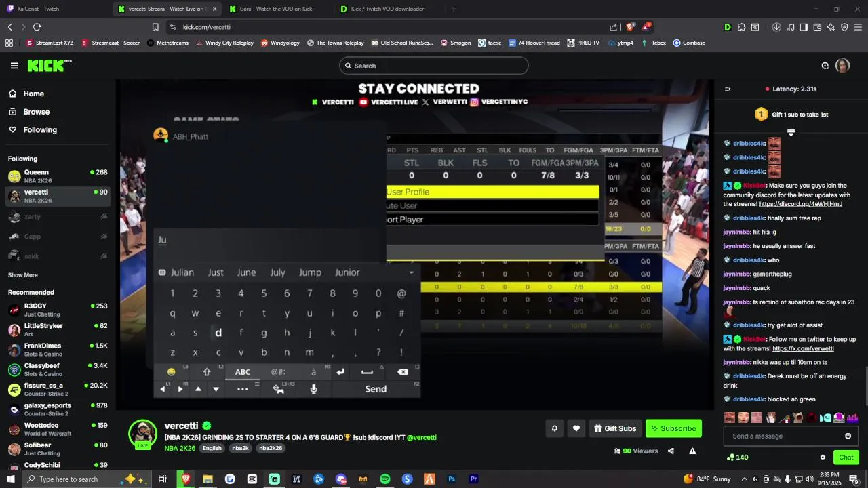
Task: Open the emoji picker in chat input
Action: pos(848,436)
